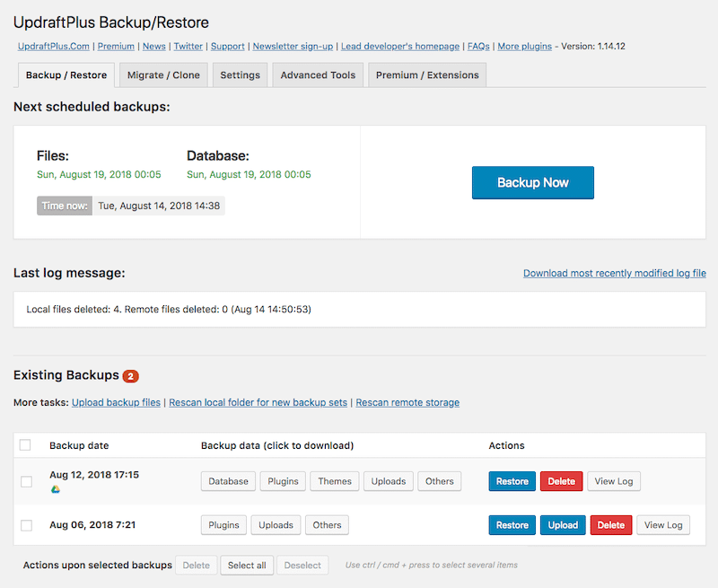Delete the Aug 06, 2018 backup
718x588 pixels.
(x=610, y=525)
